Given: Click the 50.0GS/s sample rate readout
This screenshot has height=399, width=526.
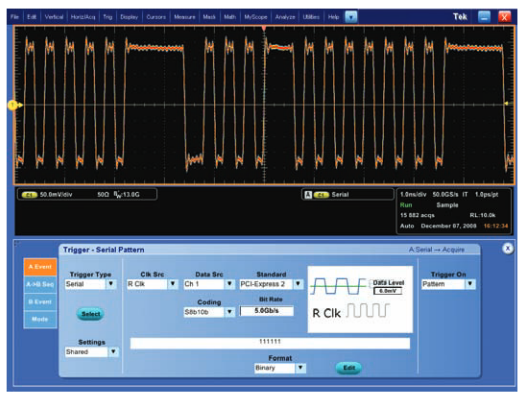Looking at the screenshot, I should point(445,195).
